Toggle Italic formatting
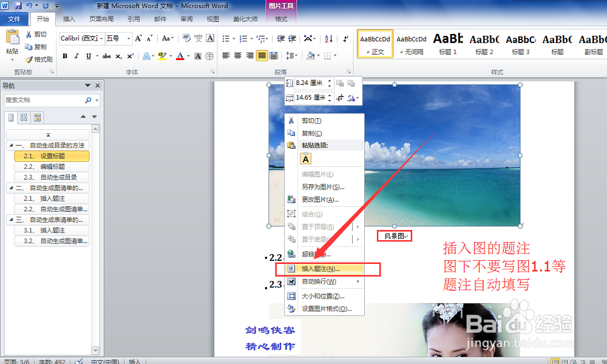 tap(76, 56)
